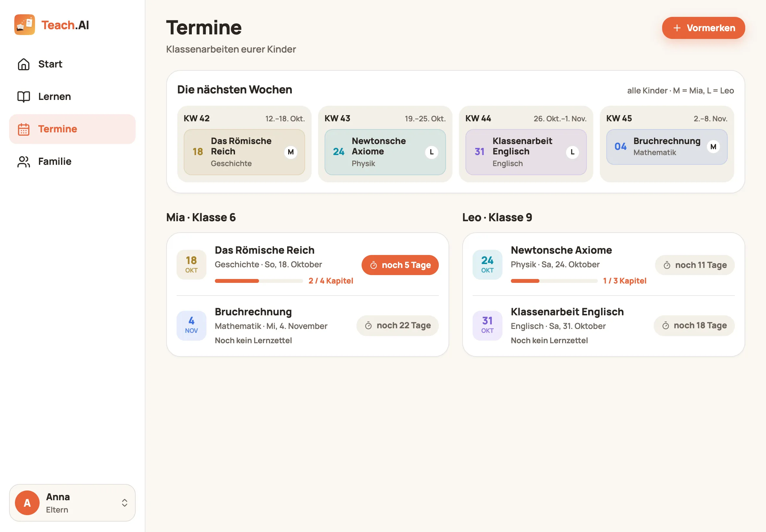Click the people icon beside Familie

pos(24,162)
